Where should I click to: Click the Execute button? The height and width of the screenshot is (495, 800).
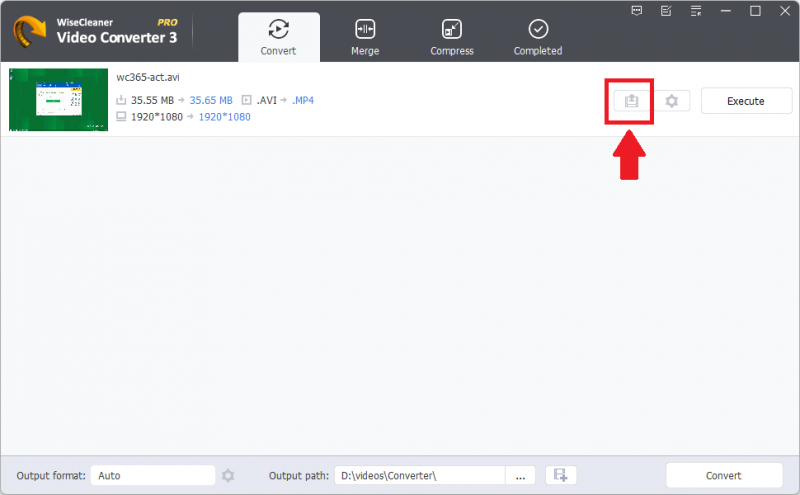[746, 101]
